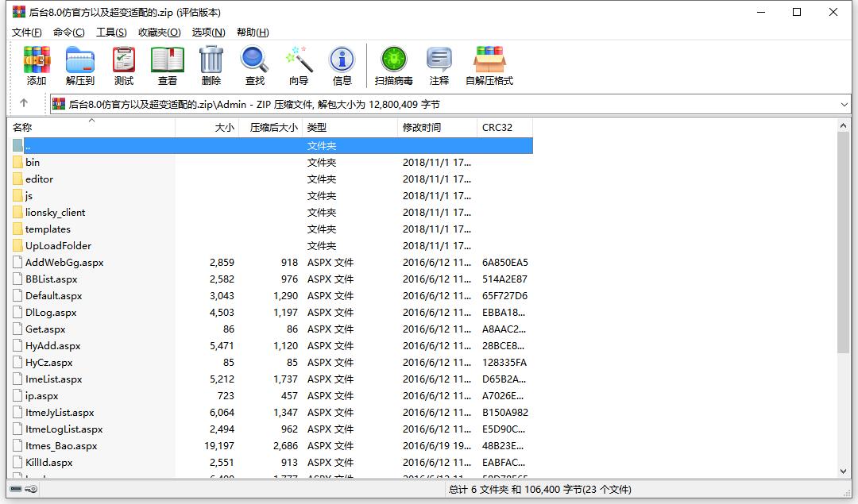Click the 自解压格式 (SFX) icon

click(489, 65)
